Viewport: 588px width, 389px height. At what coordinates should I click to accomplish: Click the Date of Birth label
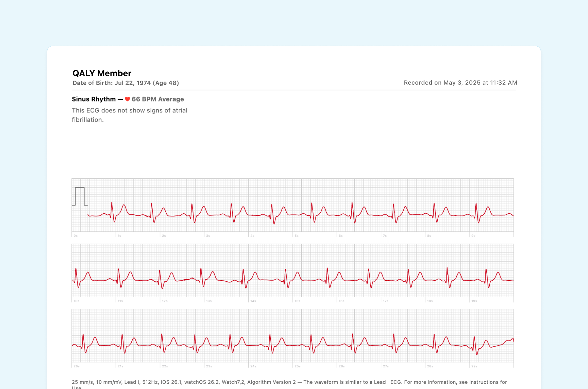93,83
